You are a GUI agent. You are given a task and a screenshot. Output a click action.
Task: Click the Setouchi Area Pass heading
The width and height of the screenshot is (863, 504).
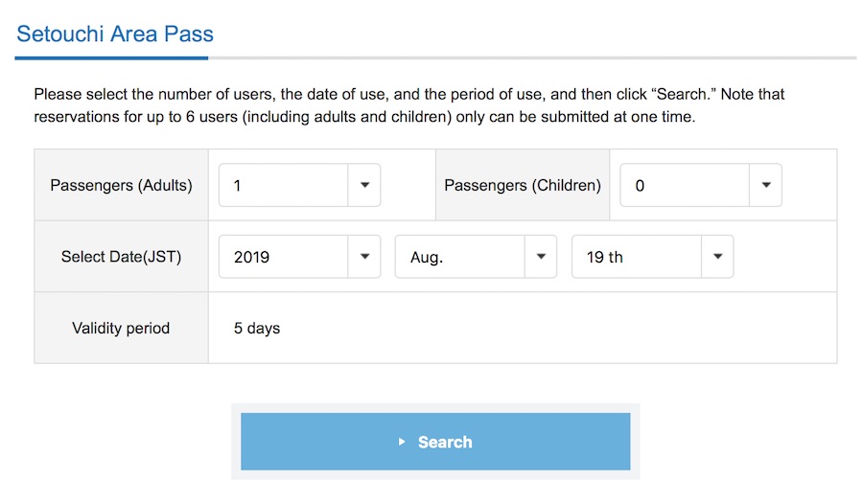click(x=115, y=34)
